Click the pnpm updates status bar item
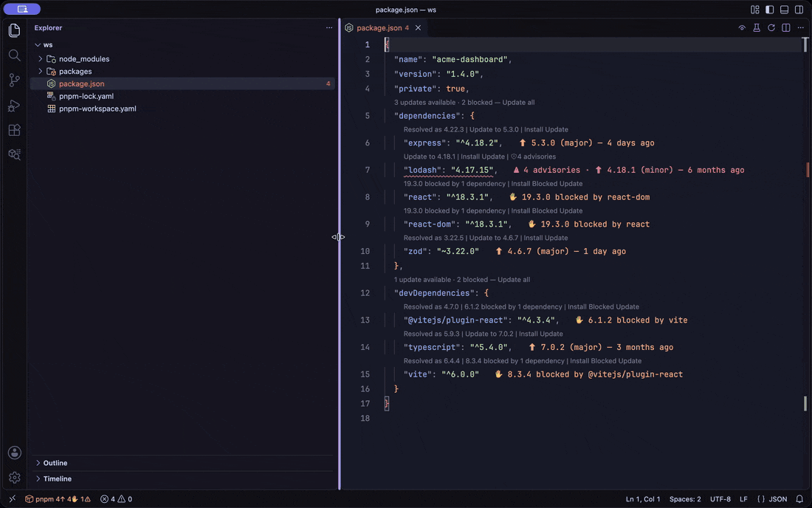The image size is (812, 508). [x=58, y=499]
